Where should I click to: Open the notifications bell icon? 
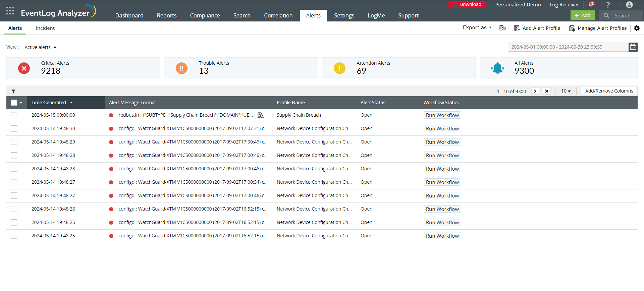pyautogui.click(x=591, y=5)
